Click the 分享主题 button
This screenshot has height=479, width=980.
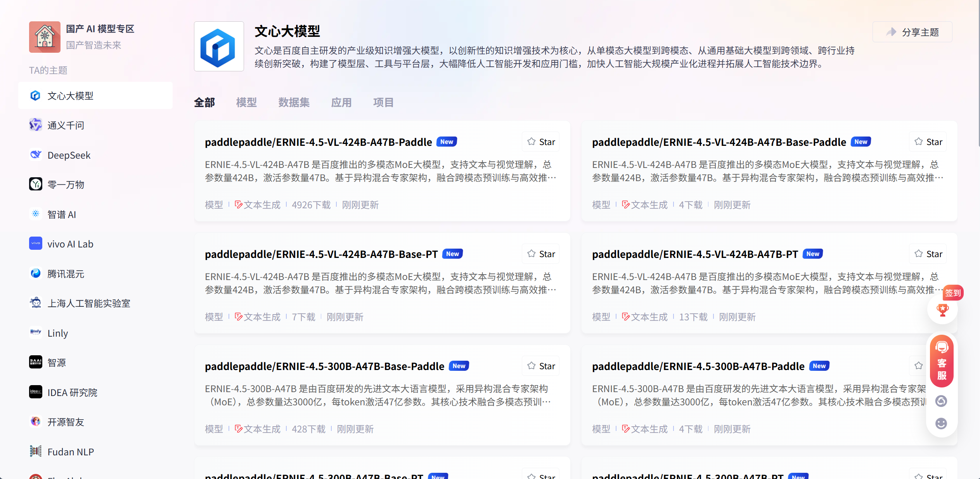point(912,32)
